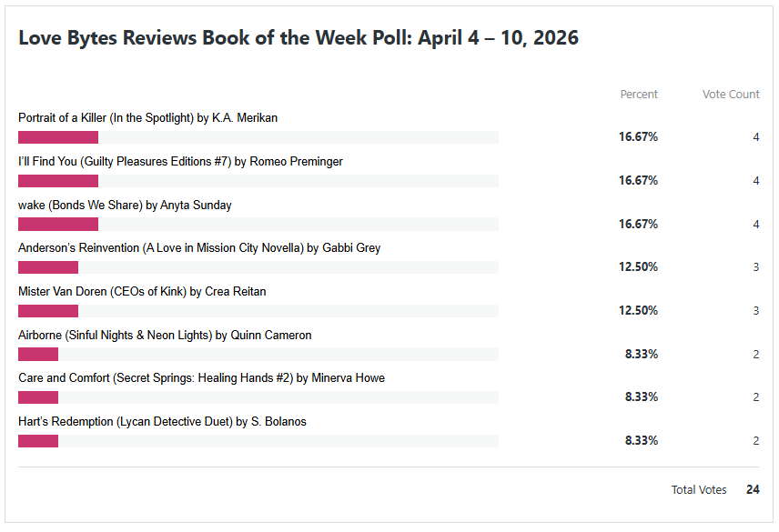
Task: Click the Total Votes label
Action: [x=699, y=490]
